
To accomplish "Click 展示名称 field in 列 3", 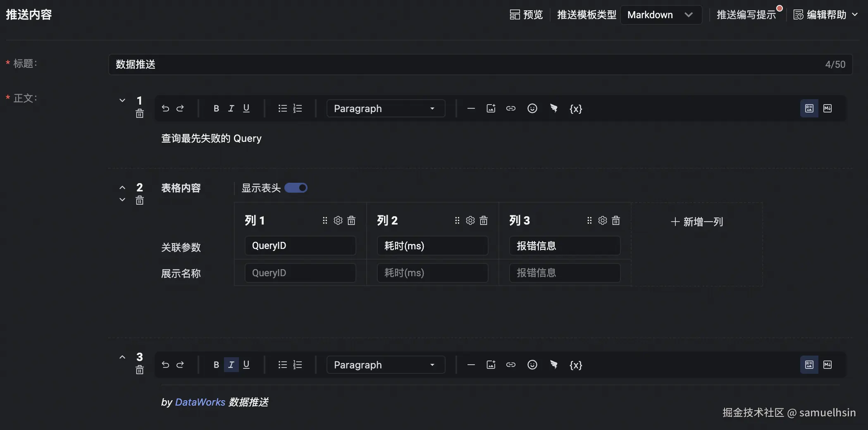I will [565, 273].
